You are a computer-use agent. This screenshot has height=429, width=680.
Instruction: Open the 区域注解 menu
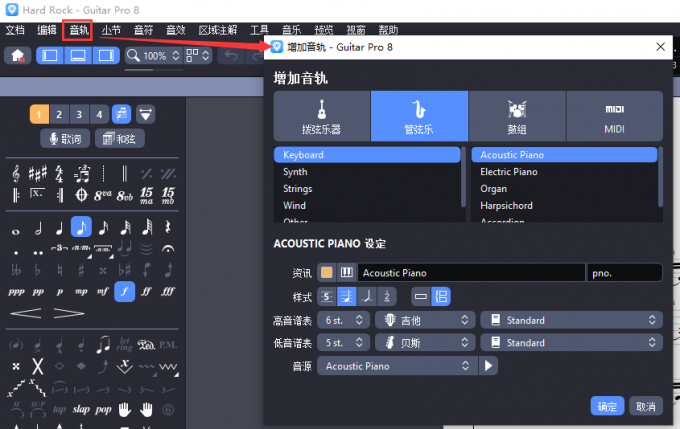218,30
